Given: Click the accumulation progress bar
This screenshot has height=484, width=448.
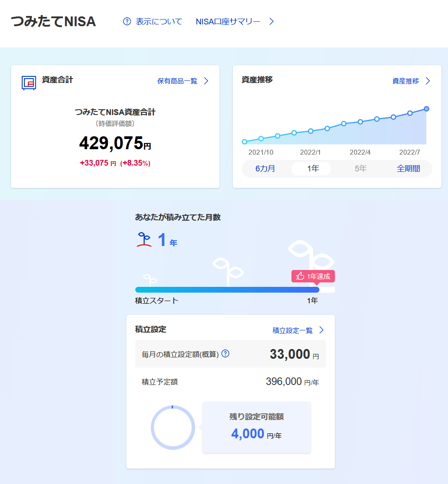Looking at the screenshot, I should pos(235,290).
